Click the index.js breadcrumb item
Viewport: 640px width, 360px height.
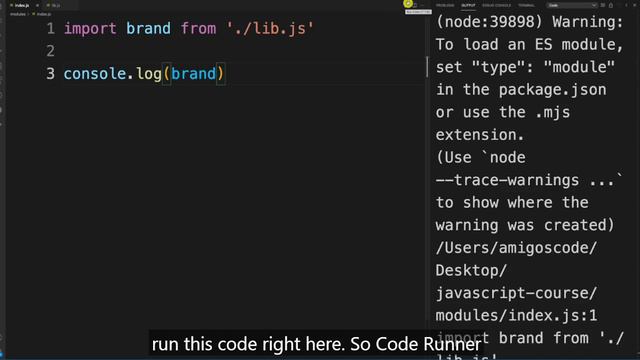[x=43, y=14]
